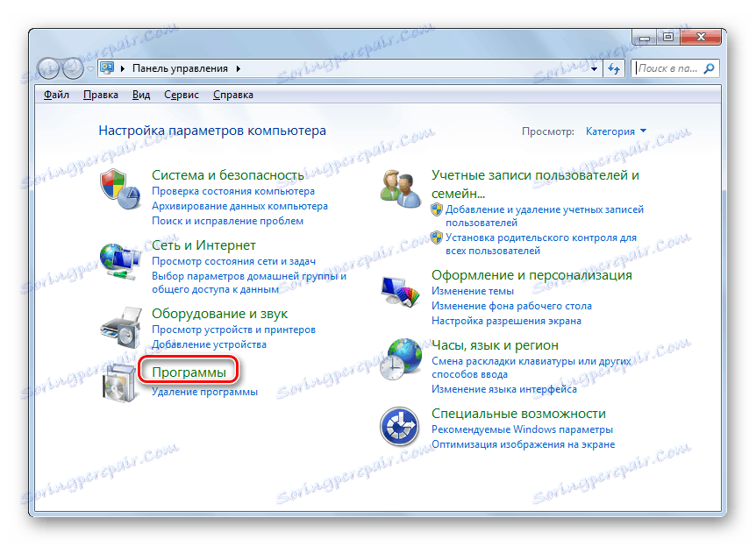Click Добавление и удаление учетных записей link
The width and height of the screenshot is (756, 546).
[545, 216]
